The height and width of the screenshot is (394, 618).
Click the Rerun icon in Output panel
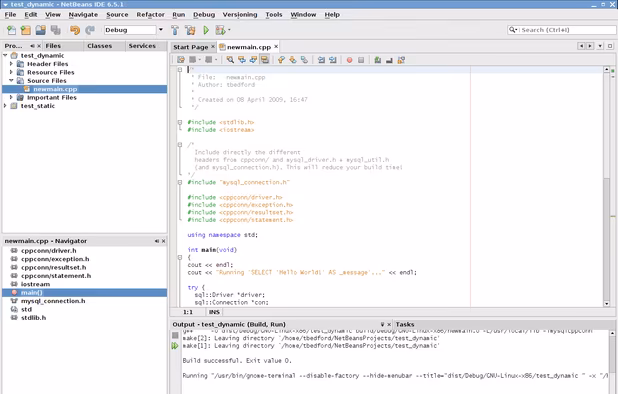click(175, 346)
